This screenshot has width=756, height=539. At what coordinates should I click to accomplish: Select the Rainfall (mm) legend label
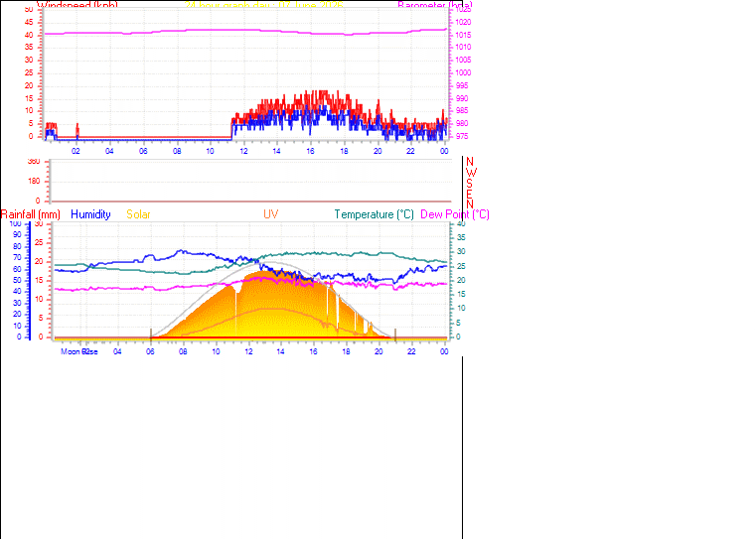pyautogui.click(x=31, y=214)
